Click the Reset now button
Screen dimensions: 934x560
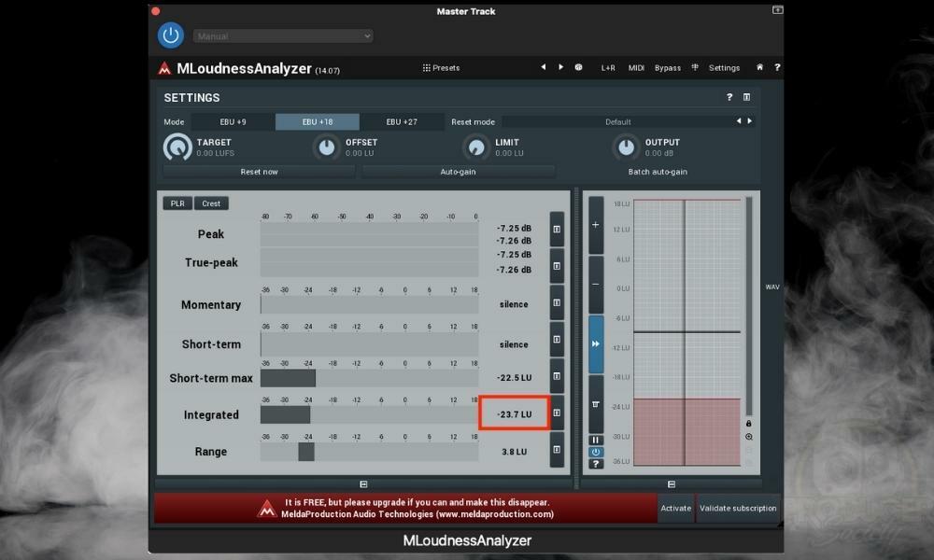coord(259,172)
